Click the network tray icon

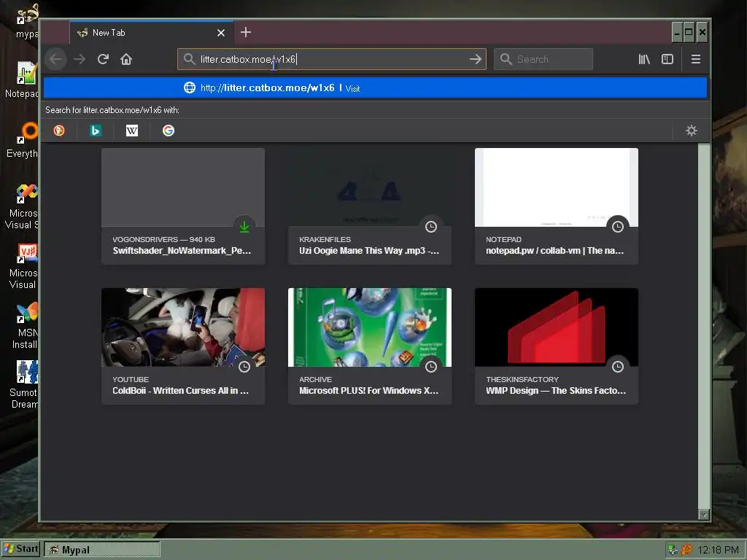673,550
